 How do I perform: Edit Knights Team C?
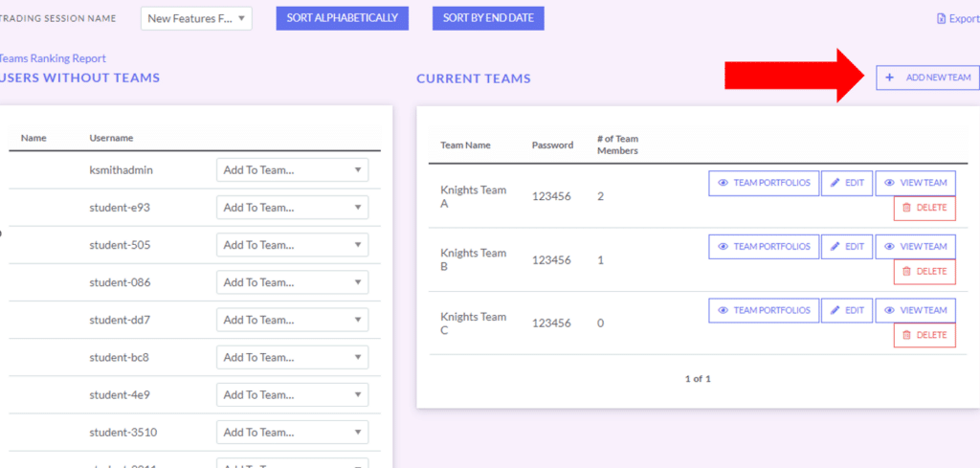click(847, 310)
